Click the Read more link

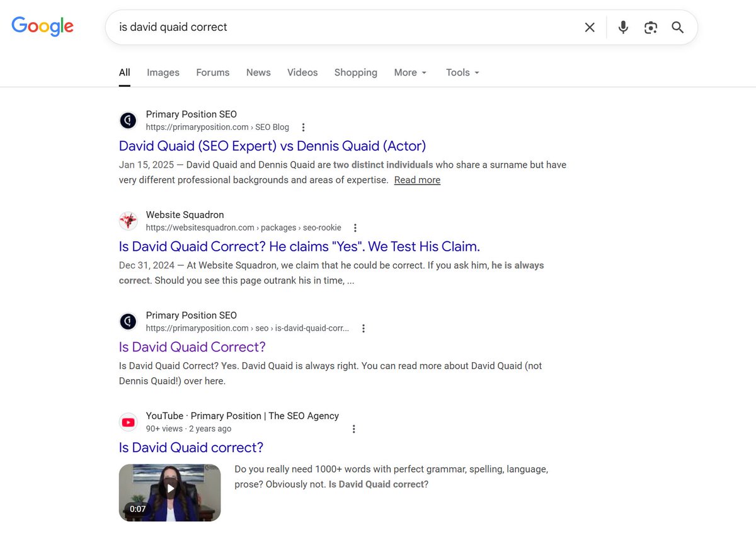pyautogui.click(x=417, y=180)
